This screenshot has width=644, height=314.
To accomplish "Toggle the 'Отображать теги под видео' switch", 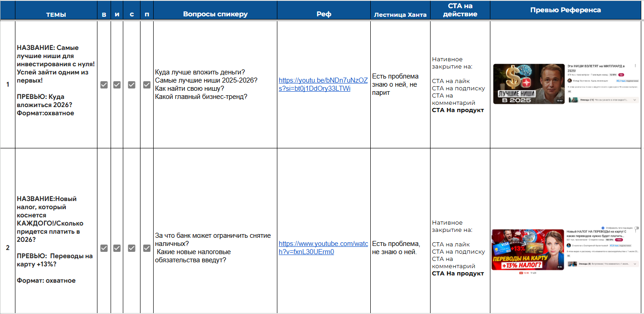I will [x=637, y=228].
